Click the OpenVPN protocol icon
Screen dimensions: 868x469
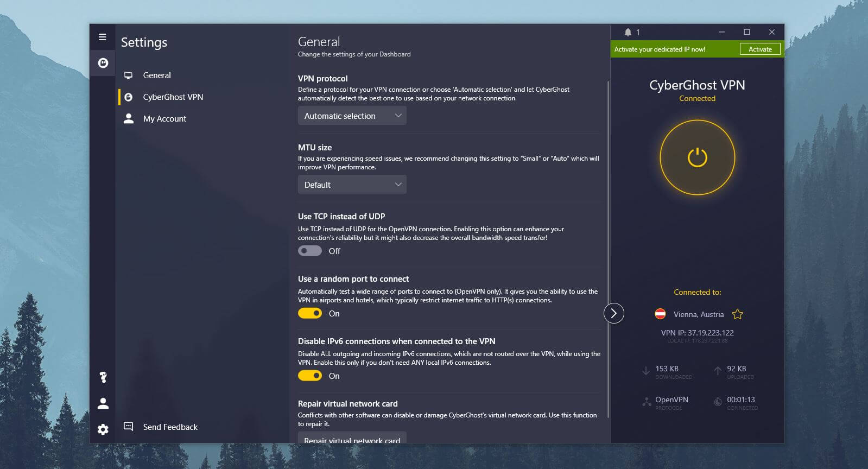tap(647, 402)
